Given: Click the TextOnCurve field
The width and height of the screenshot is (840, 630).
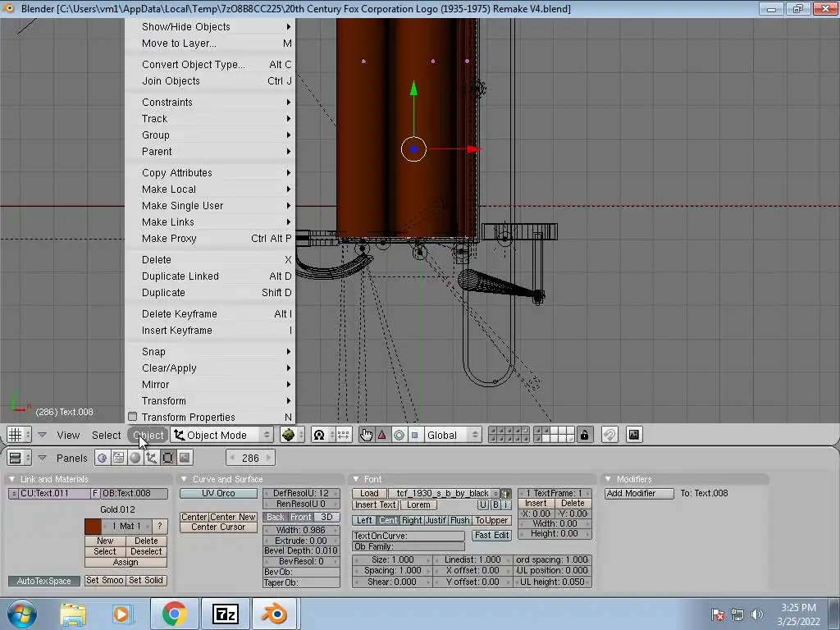Looking at the screenshot, I should click(x=409, y=536).
